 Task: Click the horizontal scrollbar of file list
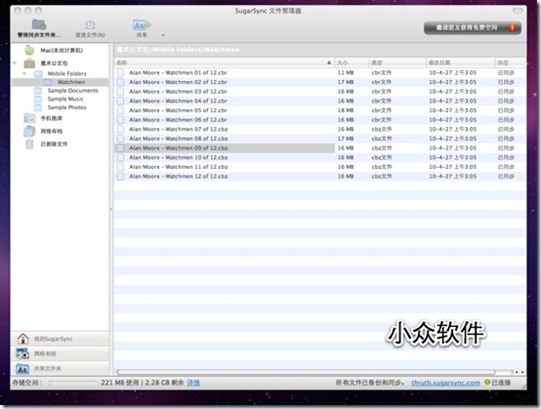tap(305, 372)
